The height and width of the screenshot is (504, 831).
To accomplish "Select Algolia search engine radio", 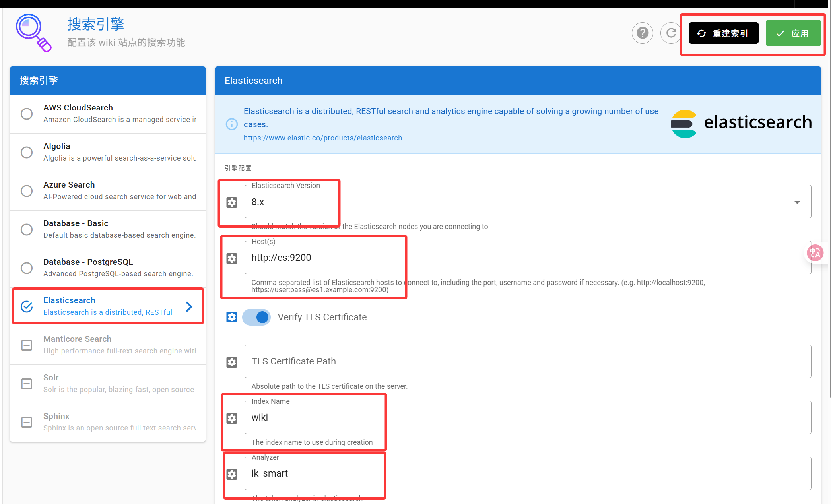I will point(27,152).
